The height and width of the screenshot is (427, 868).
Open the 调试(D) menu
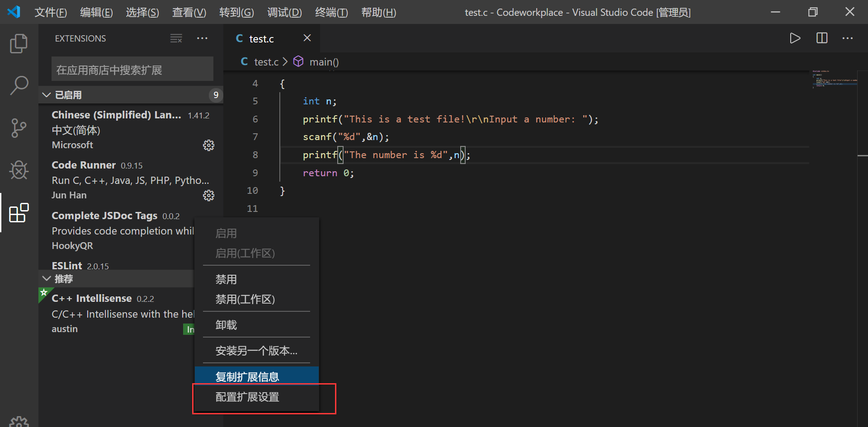(x=284, y=12)
